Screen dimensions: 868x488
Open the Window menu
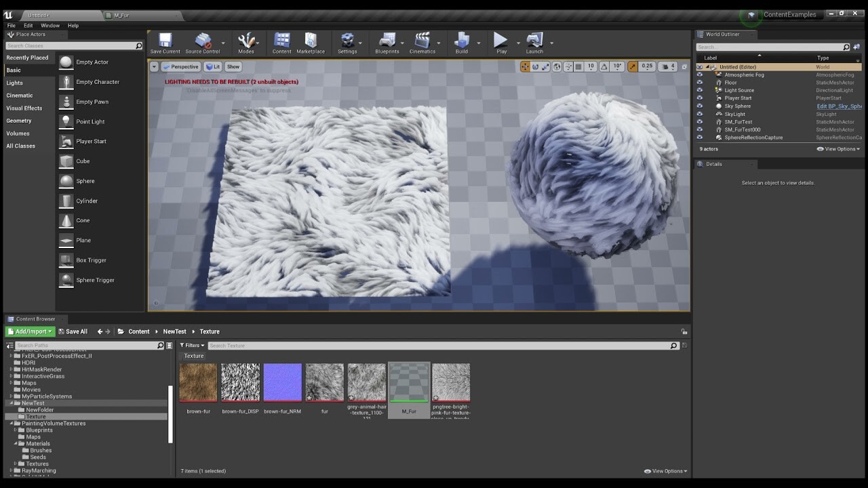pos(50,25)
